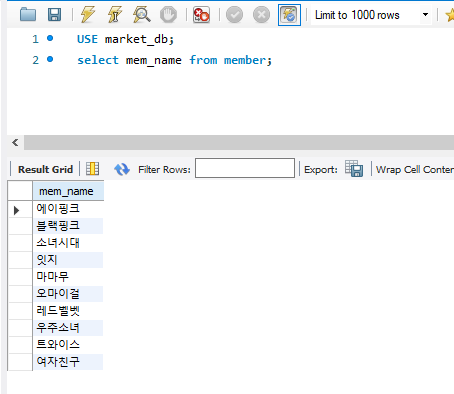Execute the query with lightning bolt icon
The height and width of the screenshot is (394, 454).
[88, 15]
